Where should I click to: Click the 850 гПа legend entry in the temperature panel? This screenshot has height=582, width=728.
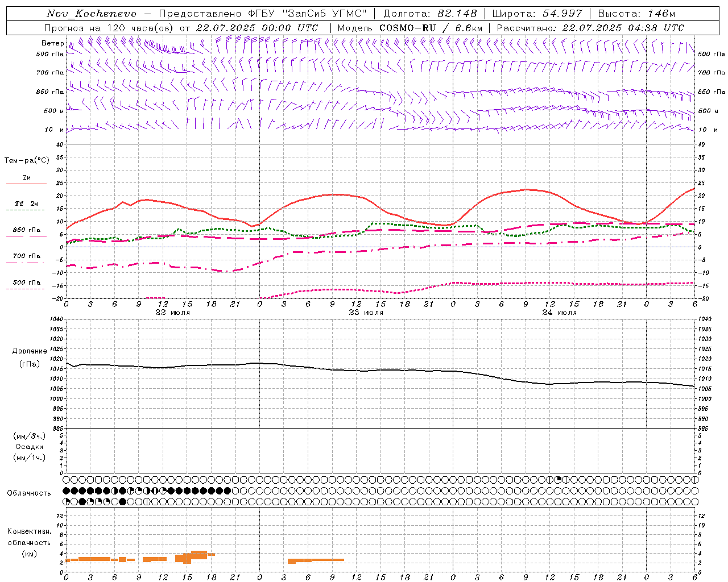pyautogui.click(x=27, y=230)
